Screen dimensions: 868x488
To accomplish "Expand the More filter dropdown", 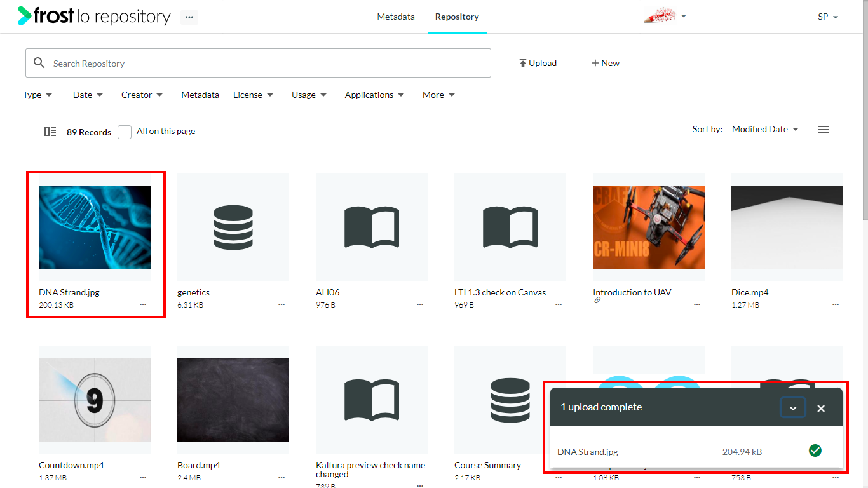I will [438, 95].
